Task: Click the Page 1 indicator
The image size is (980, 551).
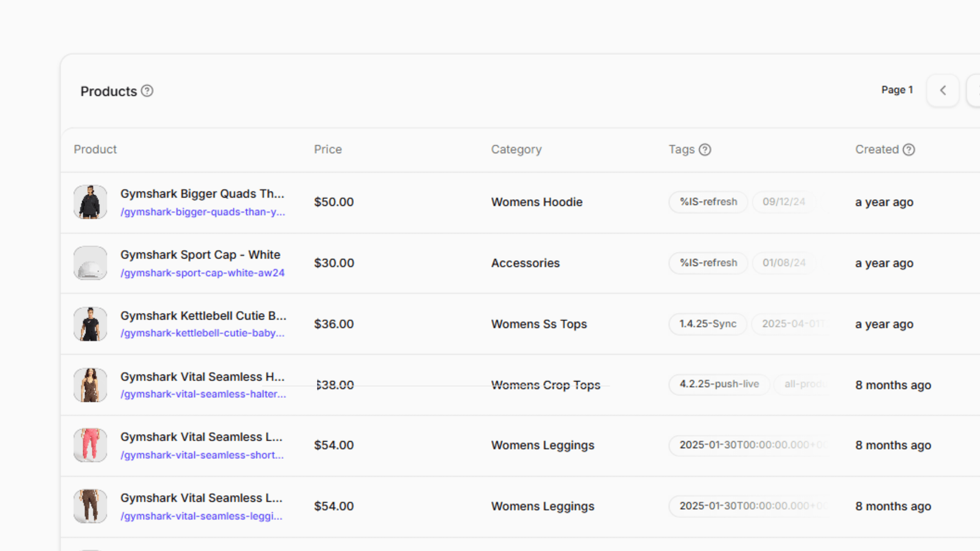Action: click(897, 90)
